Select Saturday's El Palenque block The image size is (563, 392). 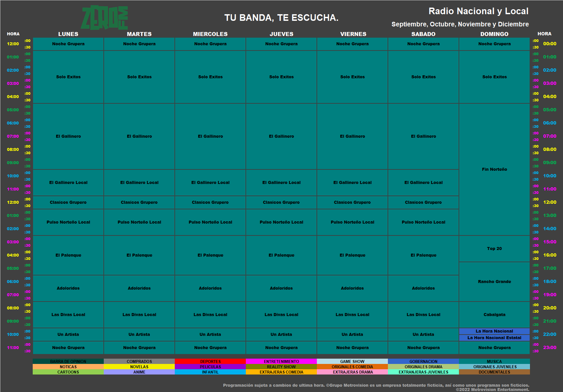(424, 255)
